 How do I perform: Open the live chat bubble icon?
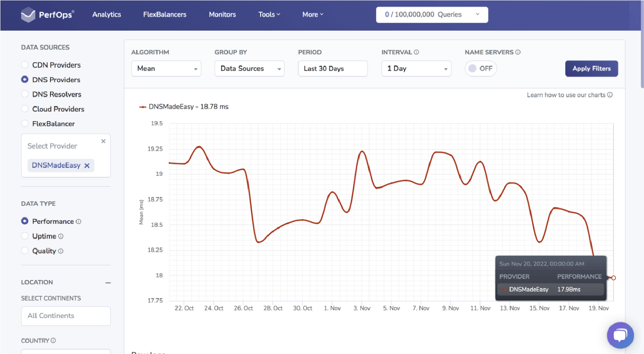(620, 335)
